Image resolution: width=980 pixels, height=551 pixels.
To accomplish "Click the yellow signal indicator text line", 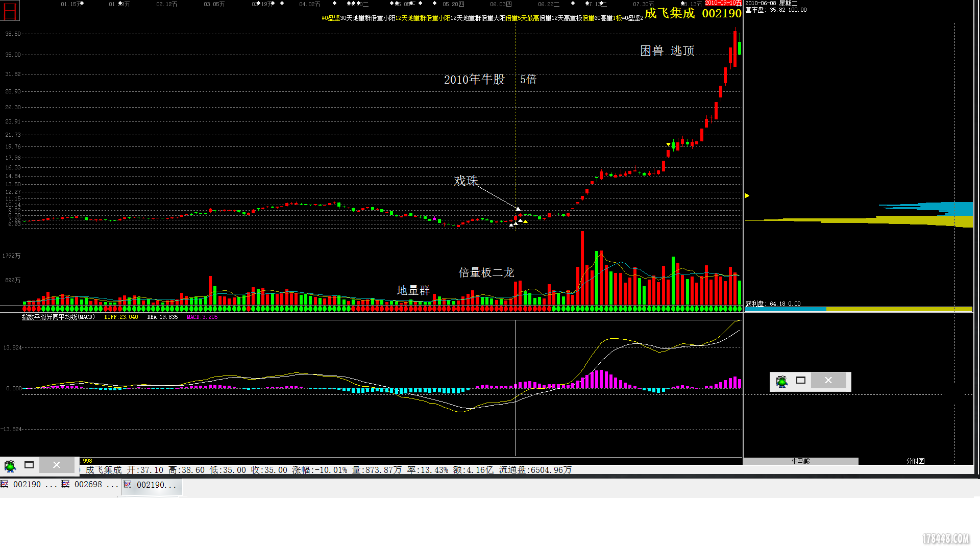I will tap(482, 18).
